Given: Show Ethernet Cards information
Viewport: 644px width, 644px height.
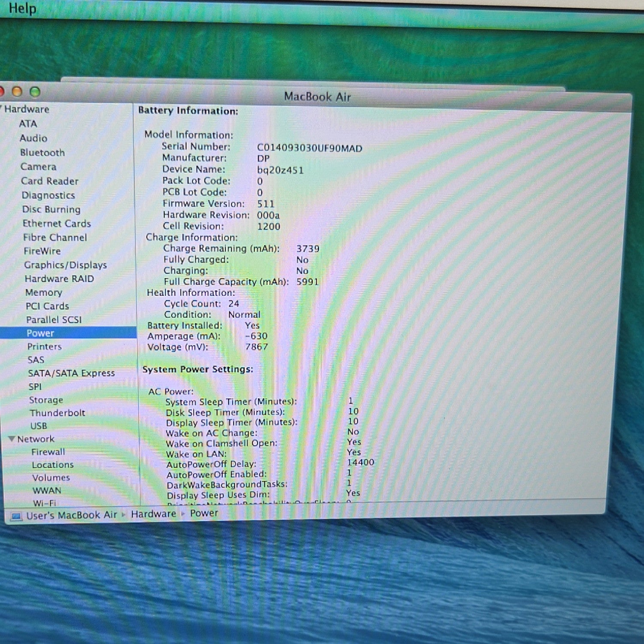Looking at the screenshot, I should [x=57, y=223].
